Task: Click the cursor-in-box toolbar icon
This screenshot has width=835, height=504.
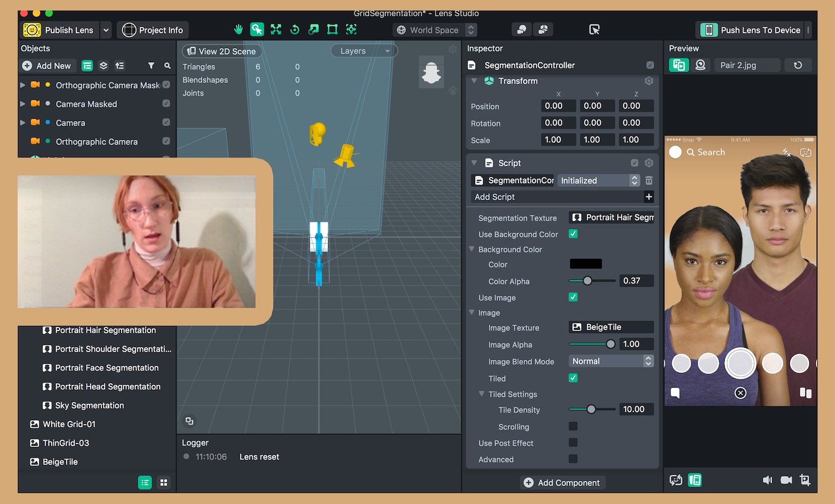Action: (x=595, y=30)
